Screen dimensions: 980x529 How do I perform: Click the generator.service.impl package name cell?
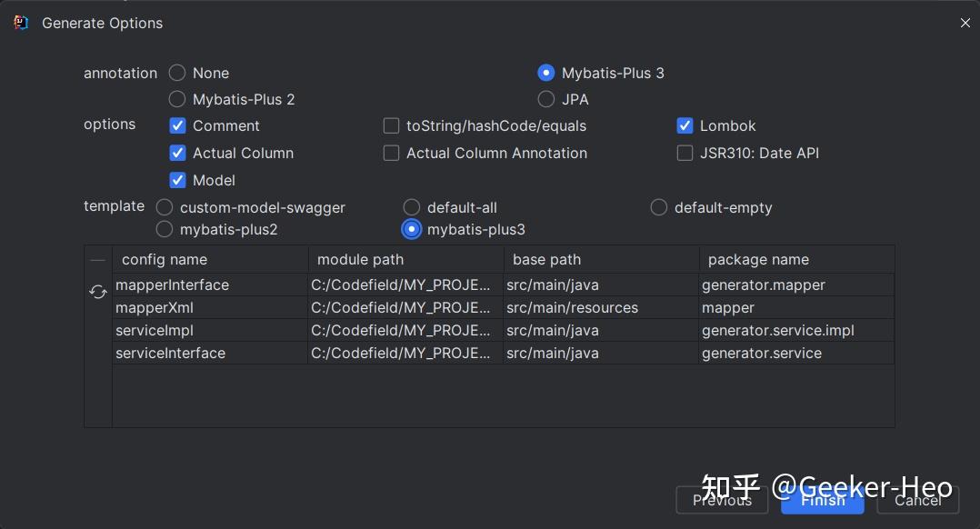[x=778, y=330]
